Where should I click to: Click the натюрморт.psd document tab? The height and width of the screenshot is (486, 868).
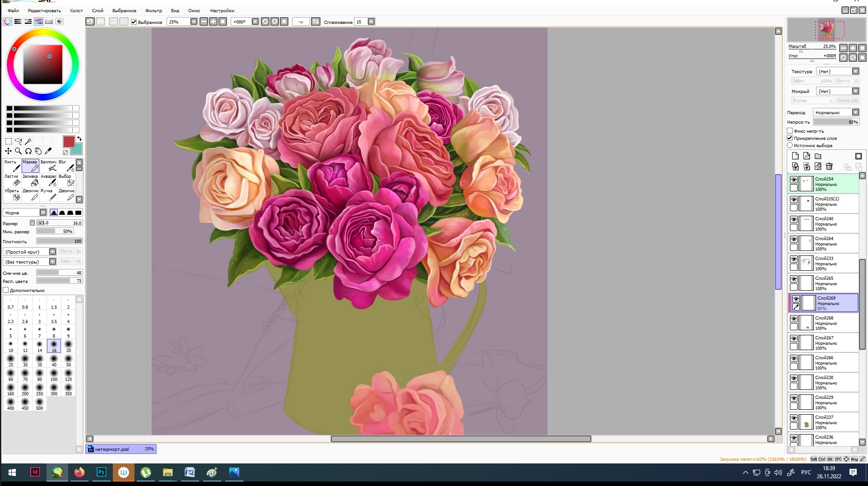coord(121,449)
